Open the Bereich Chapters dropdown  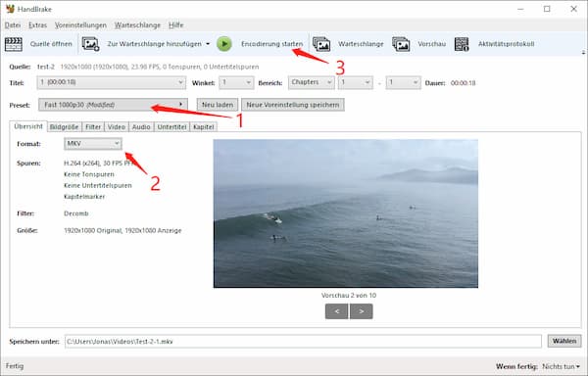pos(312,83)
